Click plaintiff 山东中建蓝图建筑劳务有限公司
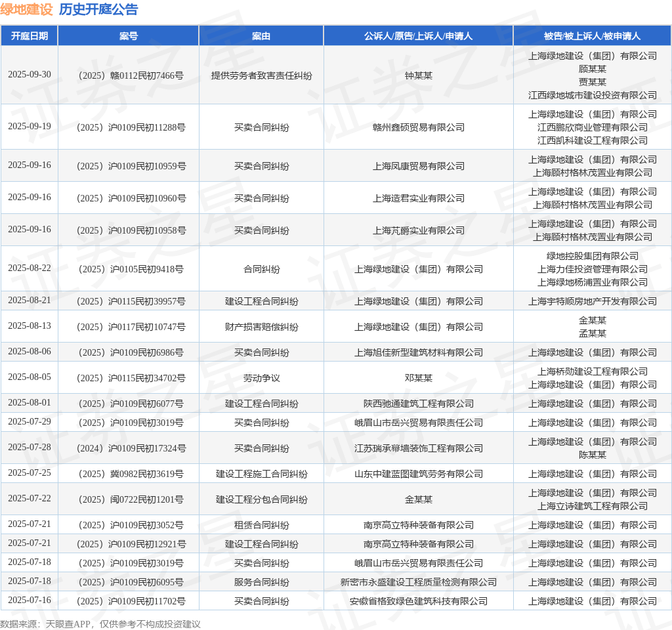 [x=418, y=474]
